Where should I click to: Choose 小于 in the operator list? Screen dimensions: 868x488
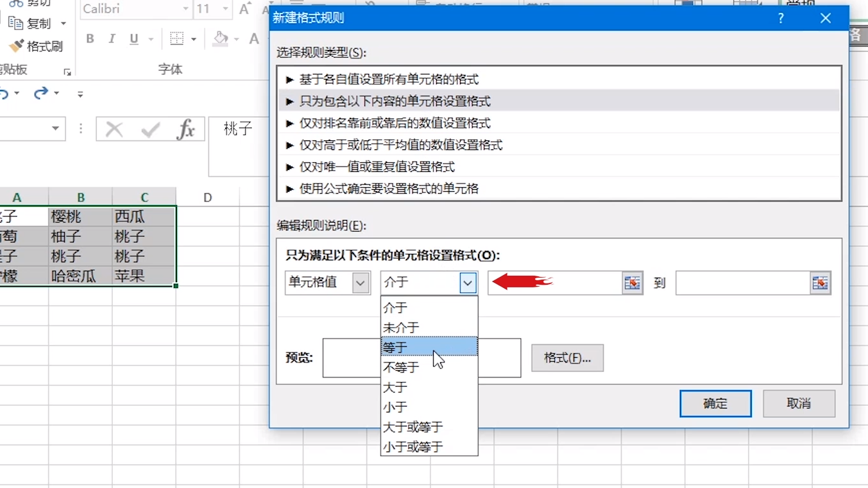(x=429, y=407)
